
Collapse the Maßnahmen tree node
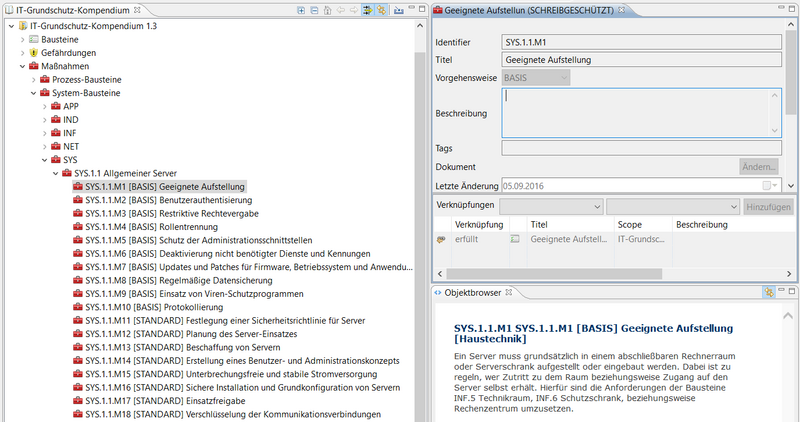click(x=22, y=66)
